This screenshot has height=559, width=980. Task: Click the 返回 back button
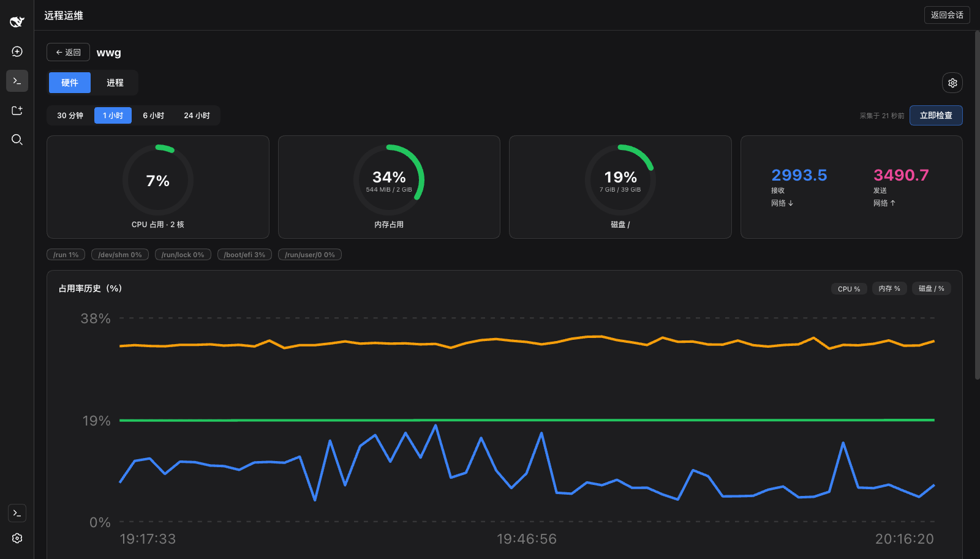point(69,52)
